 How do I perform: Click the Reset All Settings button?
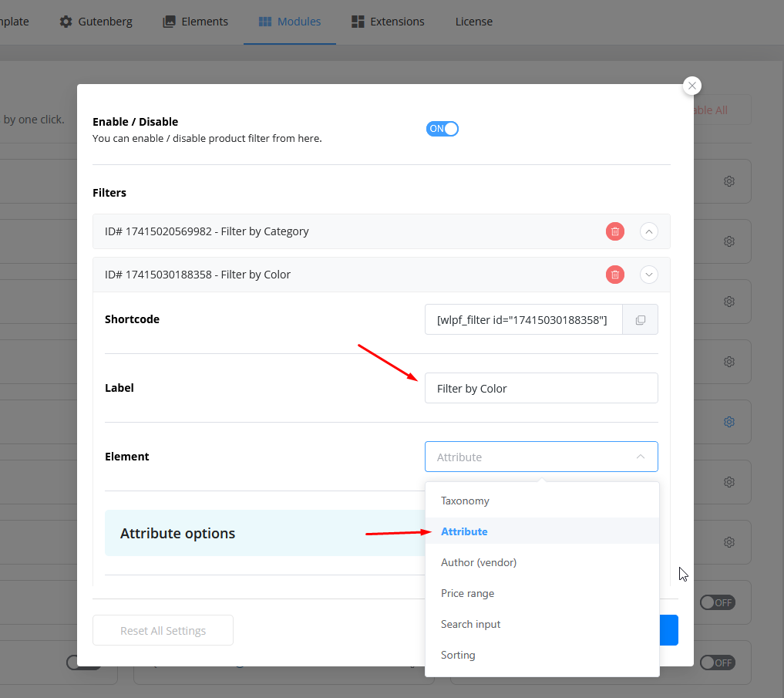(x=163, y=630)
